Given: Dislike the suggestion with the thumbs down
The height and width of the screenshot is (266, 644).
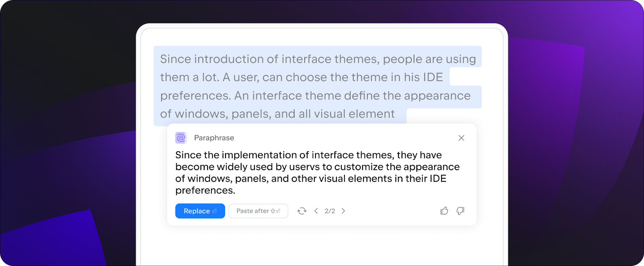Looking at the screenshot, I should pos(460,211).
